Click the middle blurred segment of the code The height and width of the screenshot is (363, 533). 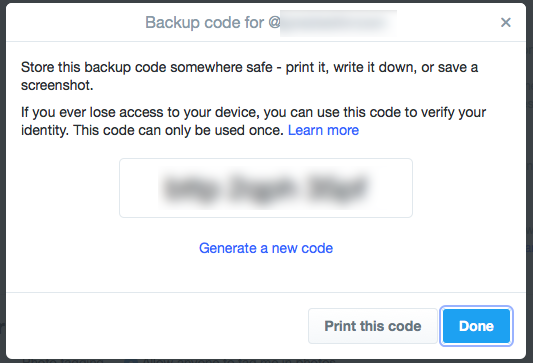[x=262, y=188]
